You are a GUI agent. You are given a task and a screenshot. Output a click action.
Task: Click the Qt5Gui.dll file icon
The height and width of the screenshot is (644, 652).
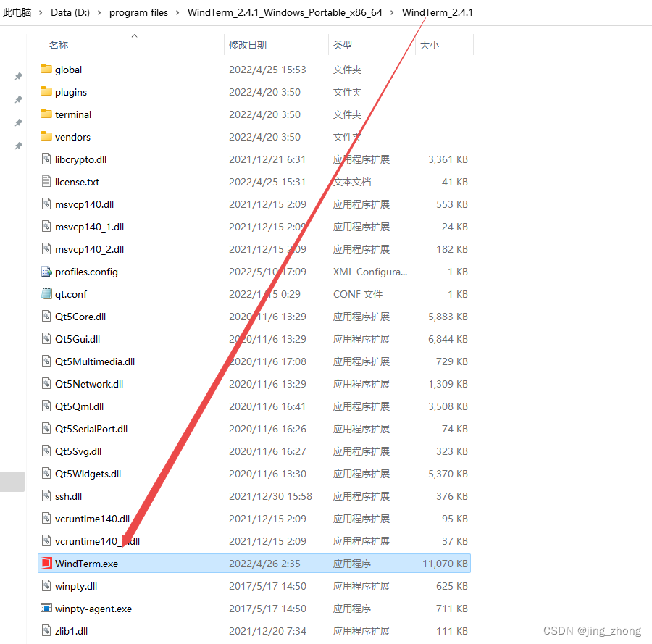[x=46, y=338]
